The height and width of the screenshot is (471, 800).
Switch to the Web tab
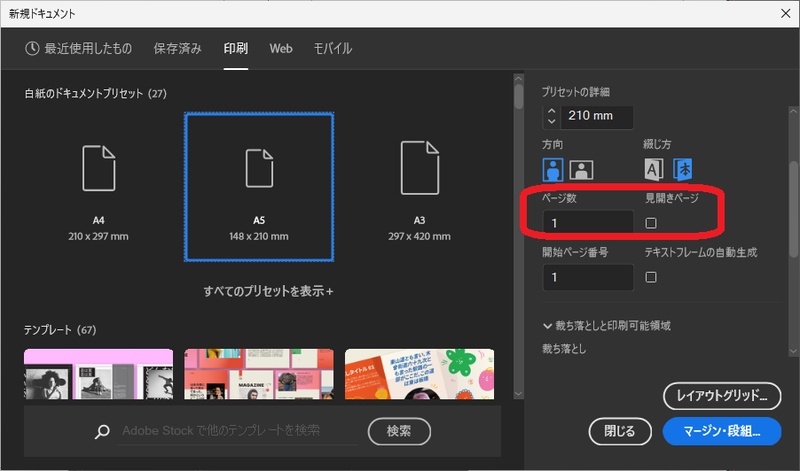tap(281, 48)
